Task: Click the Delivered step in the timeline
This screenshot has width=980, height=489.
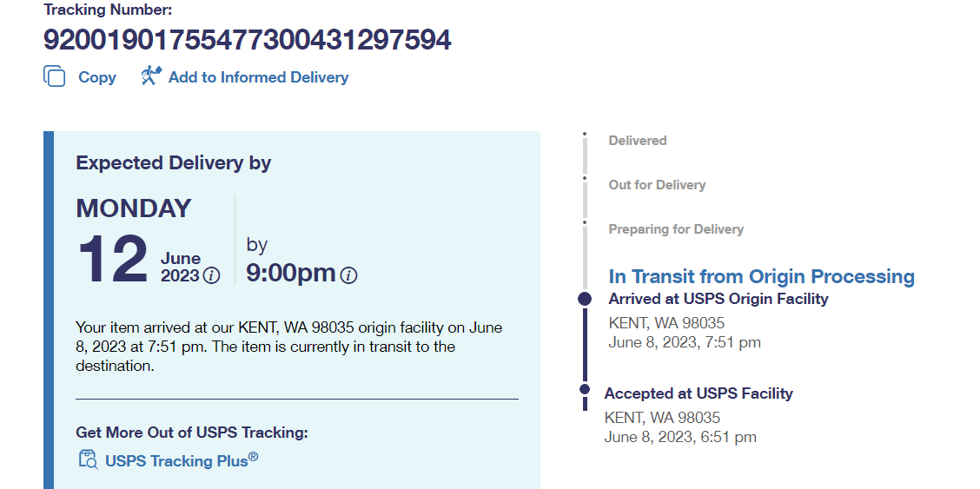Action: [637, 141]
